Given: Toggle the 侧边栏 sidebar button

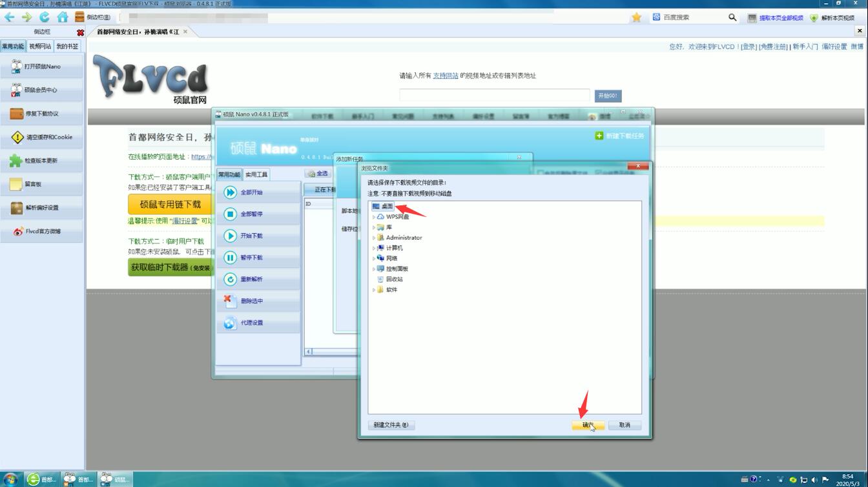Looking at the screenshot, I should pyautogui.click(x=93, y=17).
